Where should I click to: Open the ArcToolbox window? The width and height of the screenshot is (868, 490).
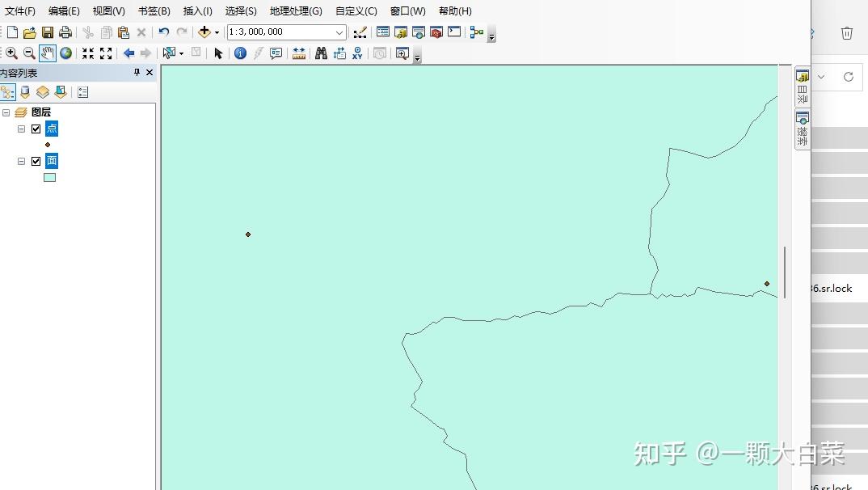(436, 32)
